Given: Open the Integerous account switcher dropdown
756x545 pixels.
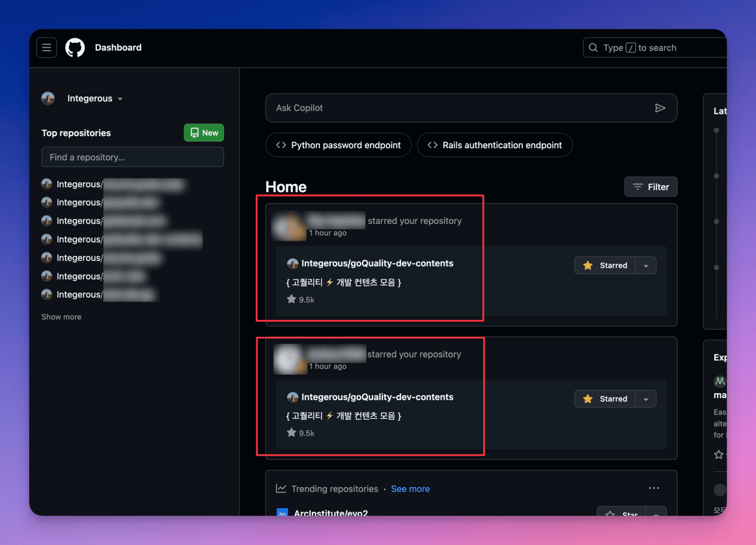Looking at the screenshot, I should point(95,99).
